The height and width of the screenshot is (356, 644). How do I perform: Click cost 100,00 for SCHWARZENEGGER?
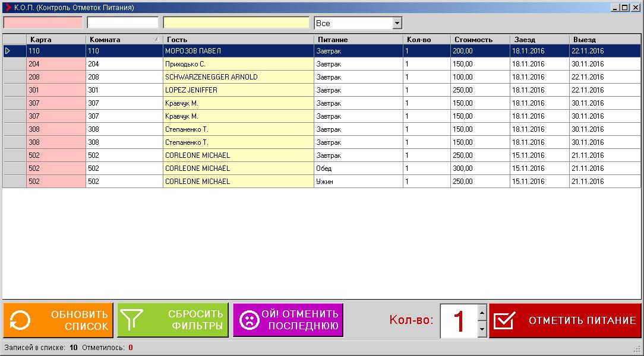tap(480, 77)
